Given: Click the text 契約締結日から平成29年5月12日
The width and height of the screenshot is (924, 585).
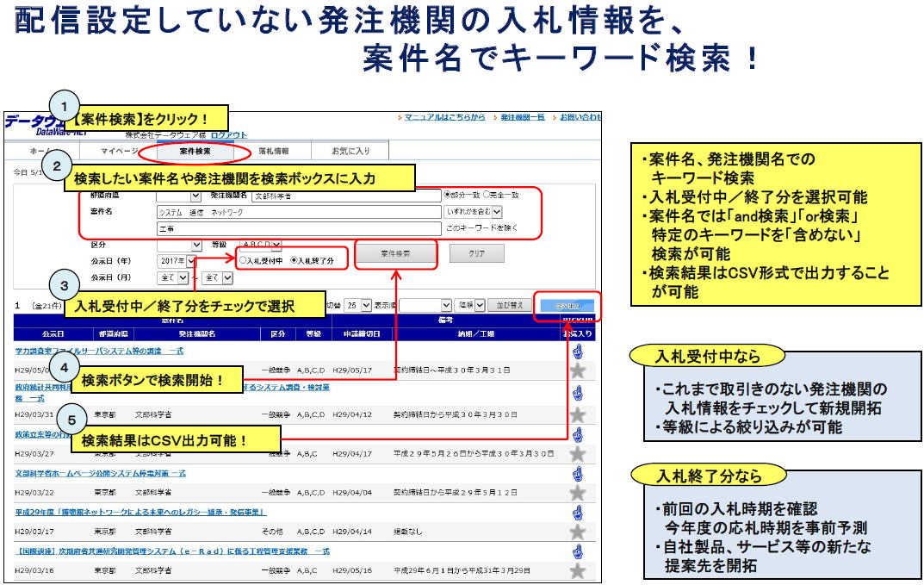Looking at the screenshot, I should tap(456, 493).
